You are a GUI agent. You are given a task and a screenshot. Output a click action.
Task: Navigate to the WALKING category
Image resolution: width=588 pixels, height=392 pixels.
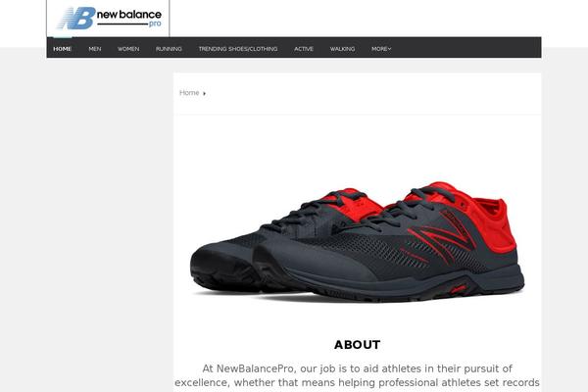point(342,49)
